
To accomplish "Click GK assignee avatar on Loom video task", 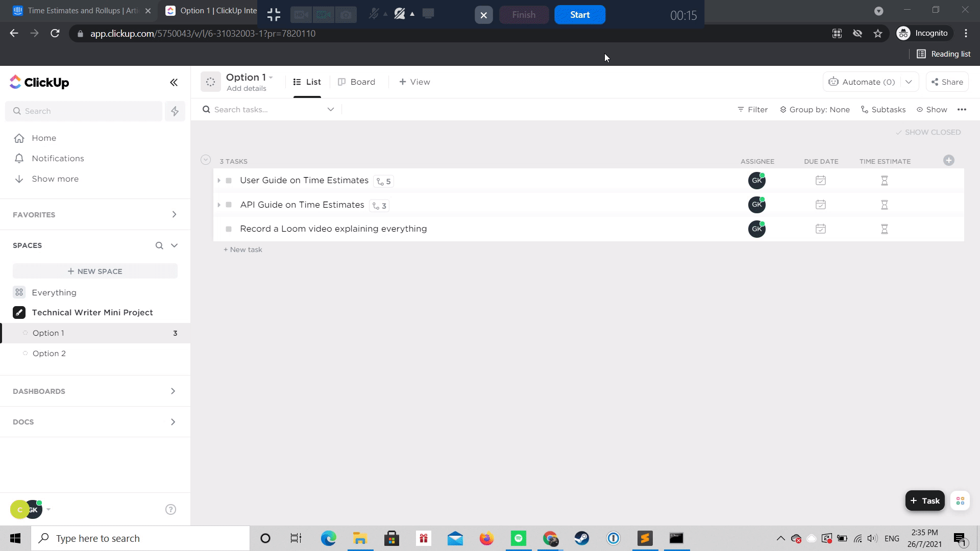I will click(x=756, y=229).
